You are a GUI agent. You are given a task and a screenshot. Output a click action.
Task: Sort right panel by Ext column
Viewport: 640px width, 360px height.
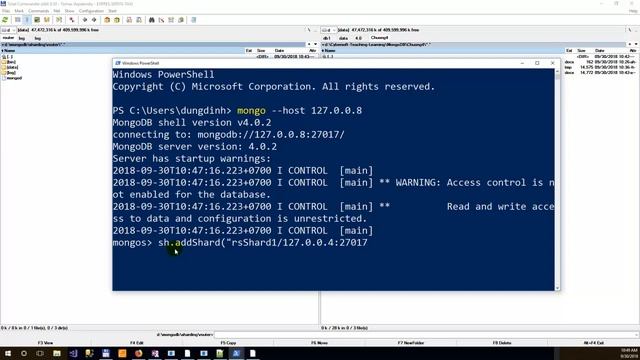pyautogui.click(x=569, y=51)
